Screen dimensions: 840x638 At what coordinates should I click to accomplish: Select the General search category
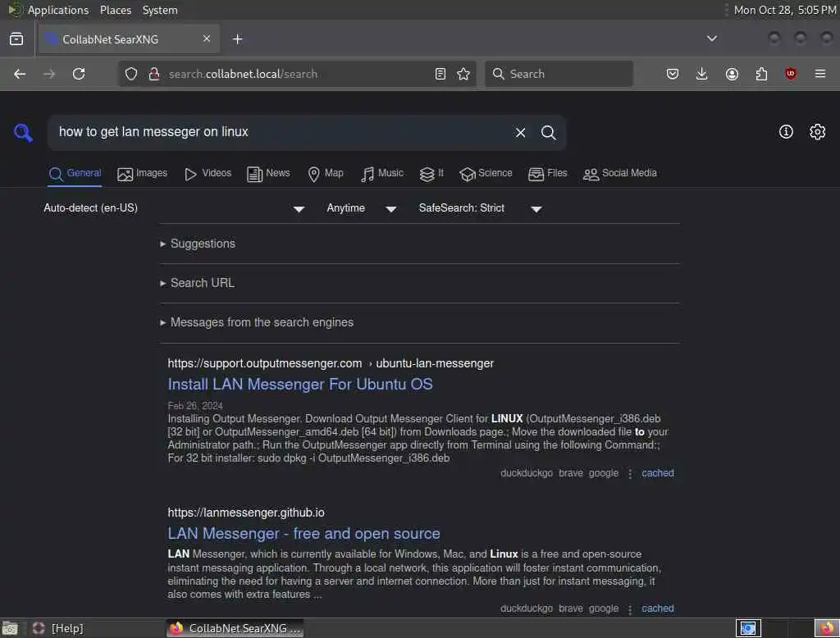tap(75, 174)
